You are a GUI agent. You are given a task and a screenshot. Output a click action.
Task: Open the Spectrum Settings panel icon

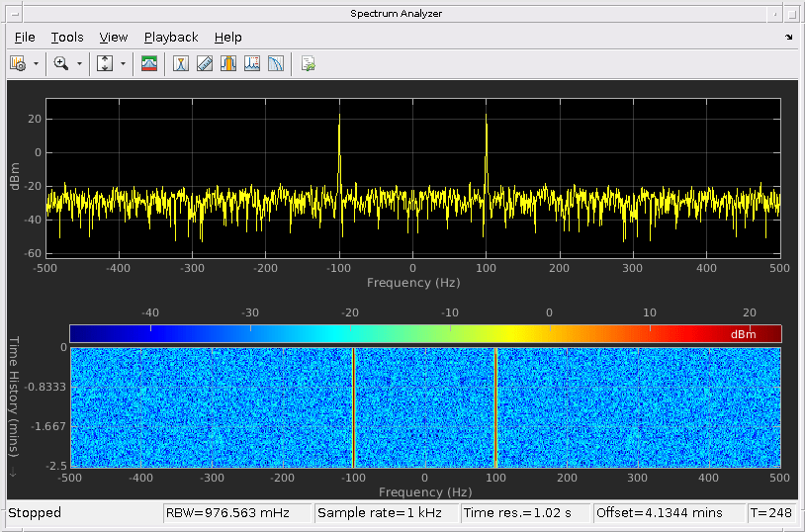[18, 63]
